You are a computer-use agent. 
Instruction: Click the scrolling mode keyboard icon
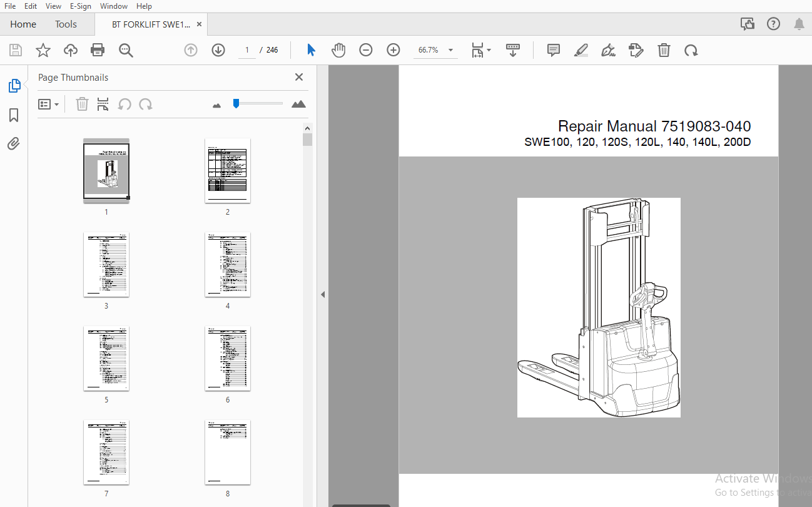pyautogui.click(x=513, y=50)
